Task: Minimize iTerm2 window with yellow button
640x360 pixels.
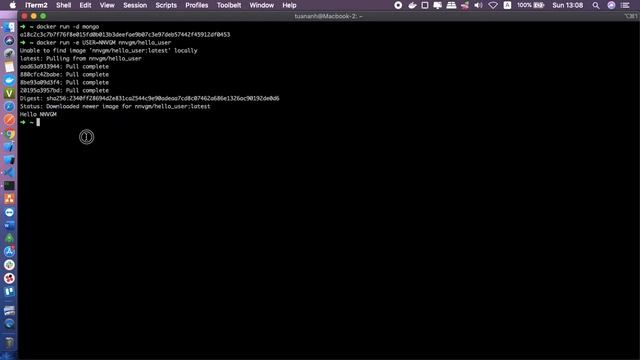Action: [34, 16]
